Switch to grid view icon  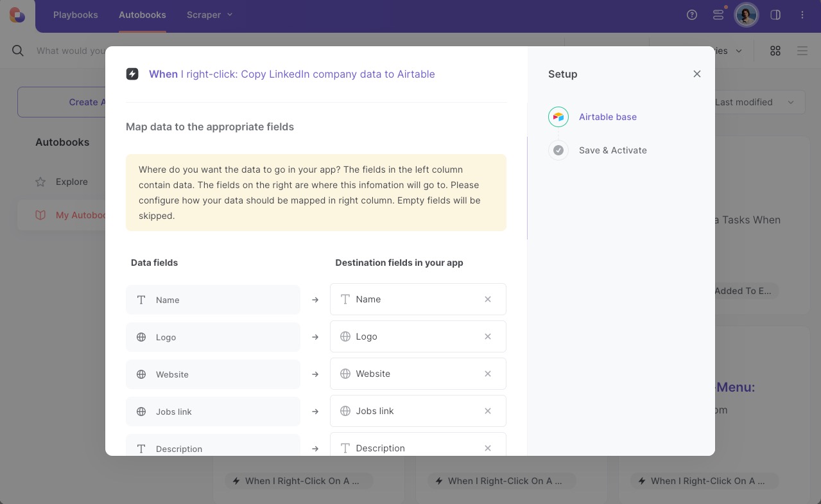[775, 51]
